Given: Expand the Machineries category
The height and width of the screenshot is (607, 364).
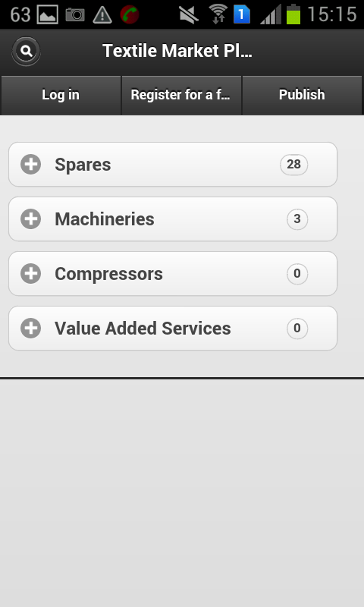Looking at the screenshot, I should coord(173,219).
